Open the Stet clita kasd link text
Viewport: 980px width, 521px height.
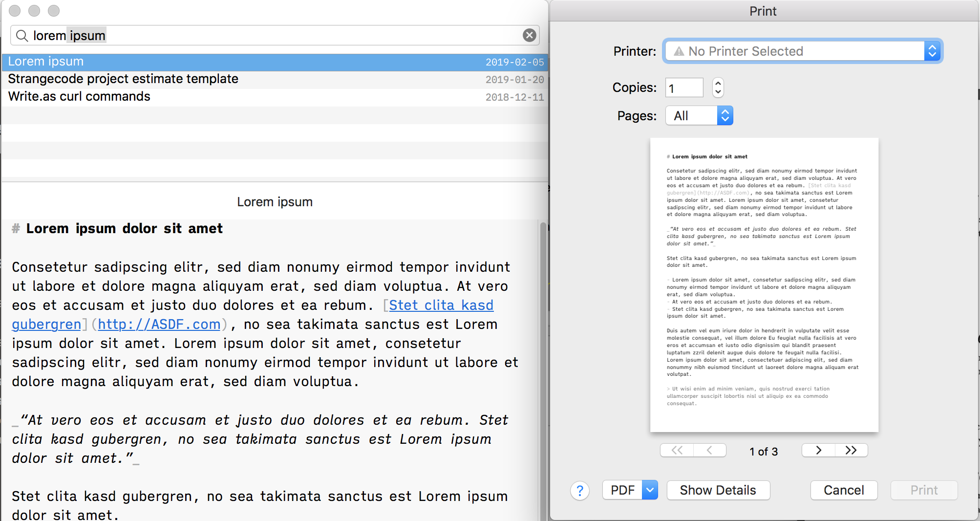(x=441, y=305)
